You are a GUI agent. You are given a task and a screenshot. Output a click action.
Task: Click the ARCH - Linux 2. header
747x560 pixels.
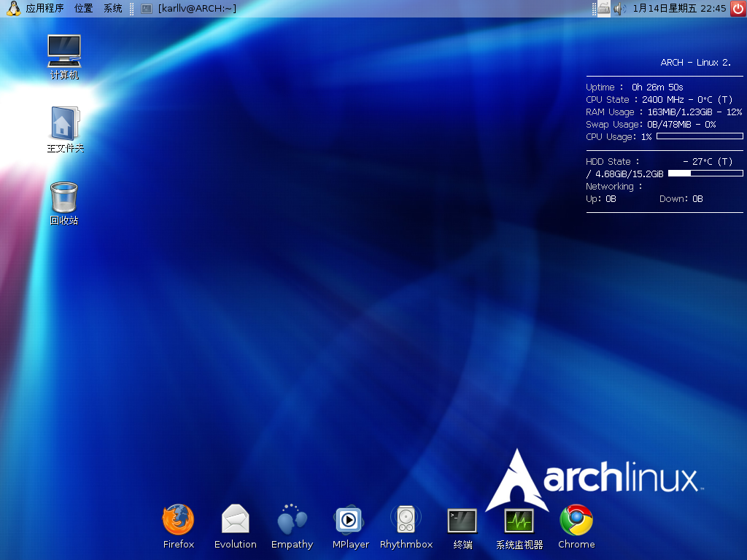point(695,63)
